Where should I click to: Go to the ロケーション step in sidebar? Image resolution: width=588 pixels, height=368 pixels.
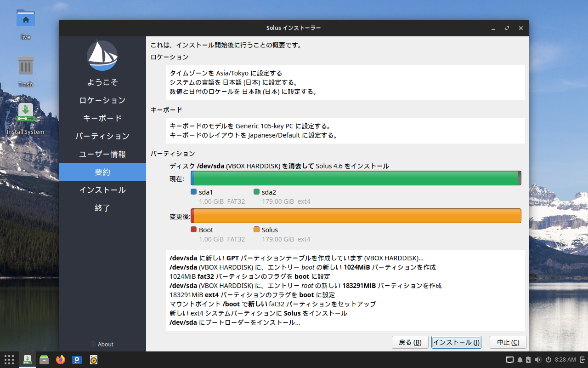102,100
